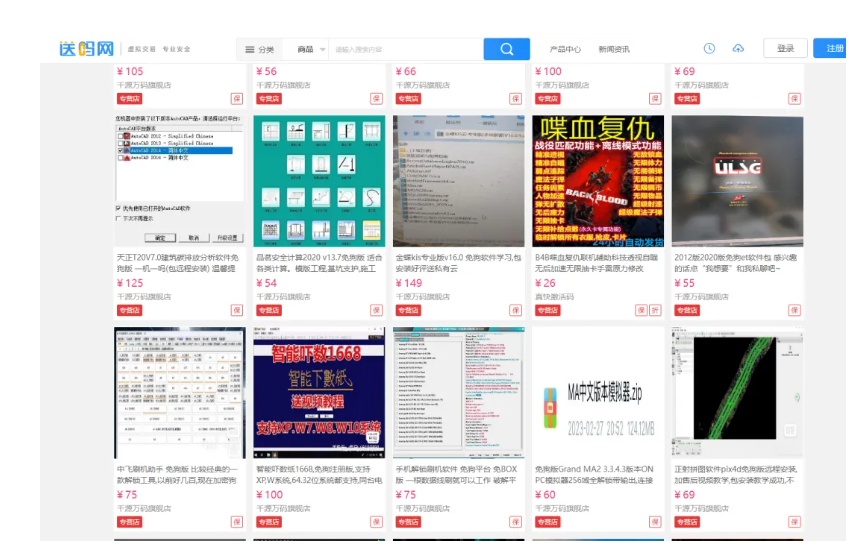Open the 天正T20V7.0 AutoCAD dialog thumbnail

(180, 181)
